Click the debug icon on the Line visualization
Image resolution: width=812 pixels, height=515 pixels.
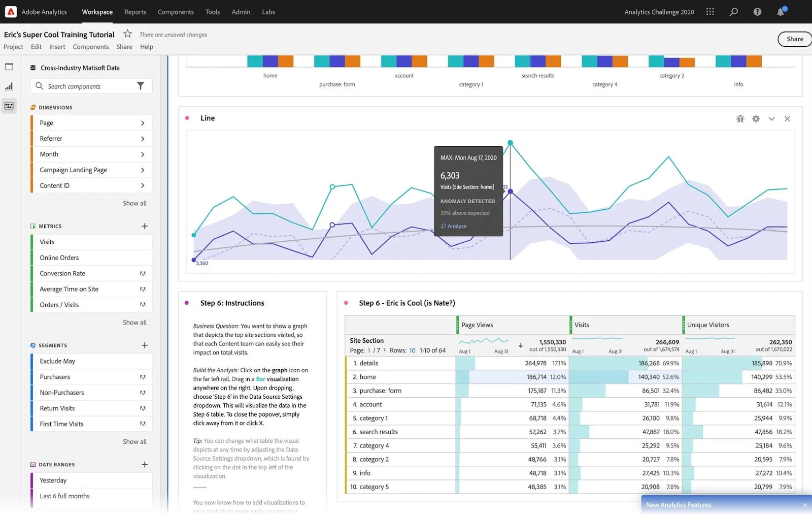(x=740, y=118)
